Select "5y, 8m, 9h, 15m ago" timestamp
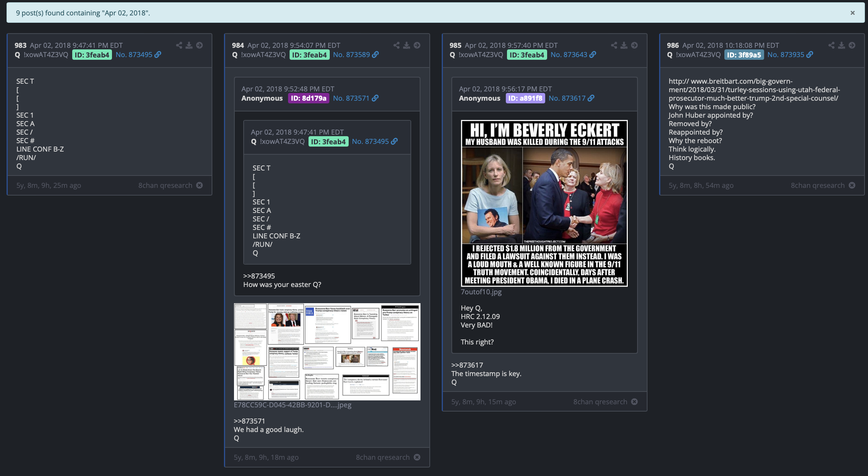The image size is (868, 476). point(483,402)
